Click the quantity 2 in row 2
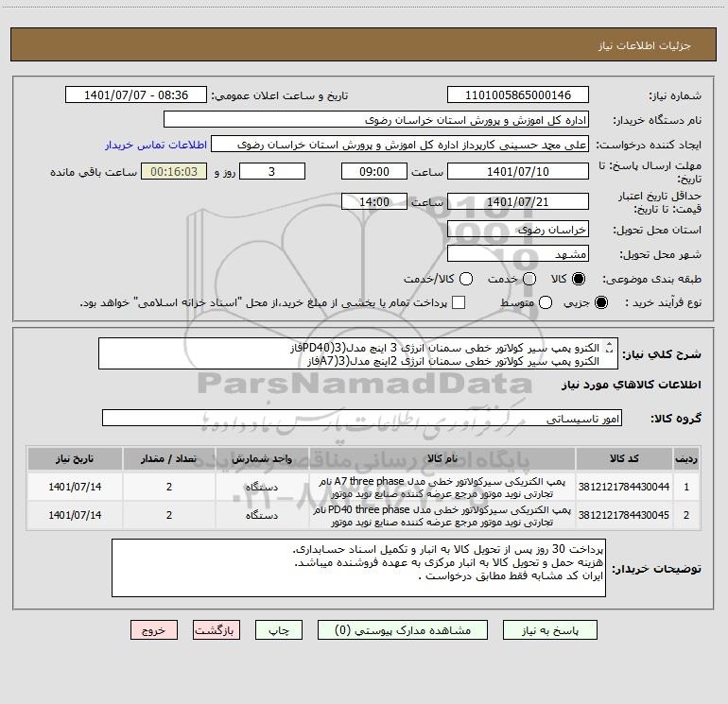The image size is (728, 704). tap(169, 515)
